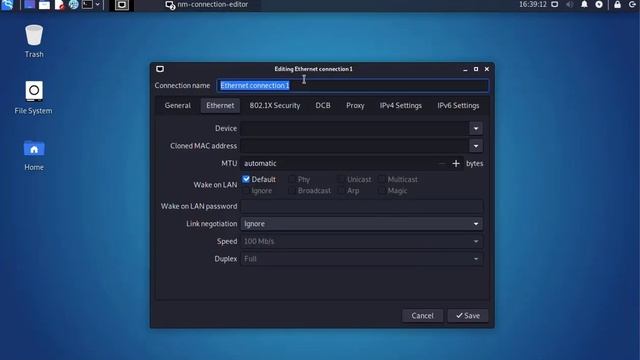640x360 pixels.
Task: Maximize the Editing Ethernet connection dialog
Action: point(476,69)
